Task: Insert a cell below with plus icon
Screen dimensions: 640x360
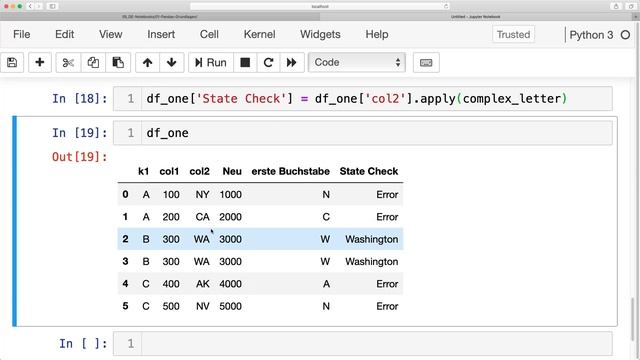Action: pyautogui.click(x=40, y=62)
